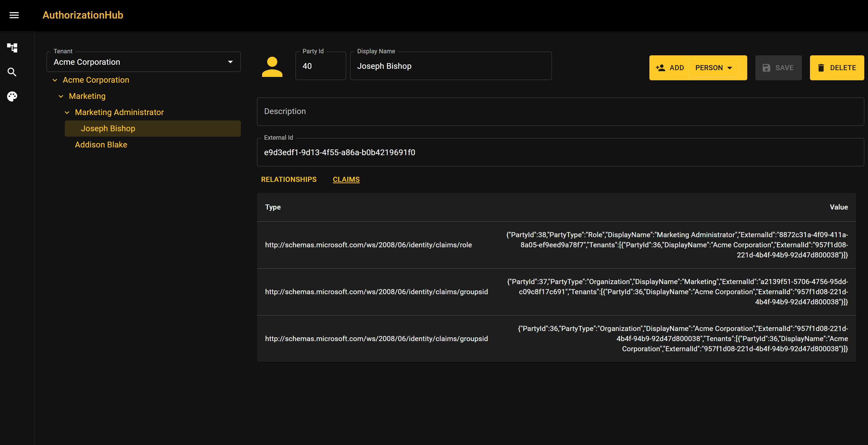Click the Description field
Viewport: 868px width, 445px height.
560,112
